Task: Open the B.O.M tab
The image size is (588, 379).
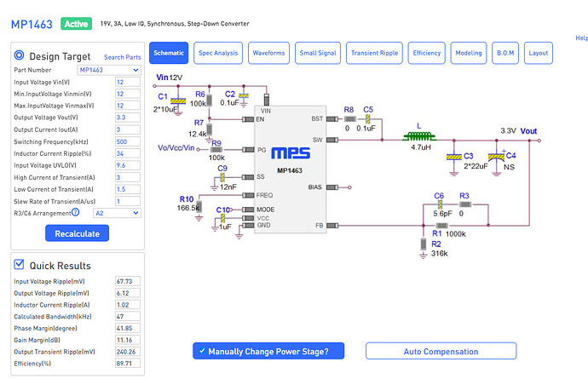Action: [505, 53]
